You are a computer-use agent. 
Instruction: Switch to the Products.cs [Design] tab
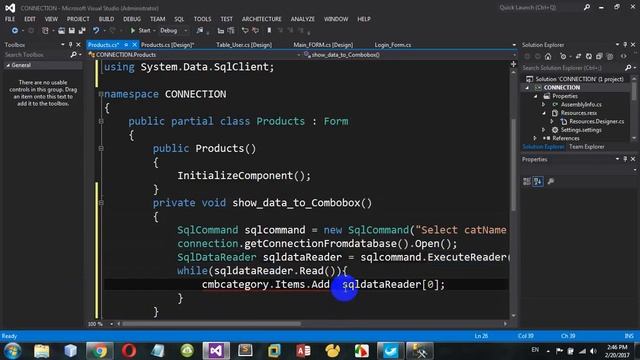(x=167, y=45)
